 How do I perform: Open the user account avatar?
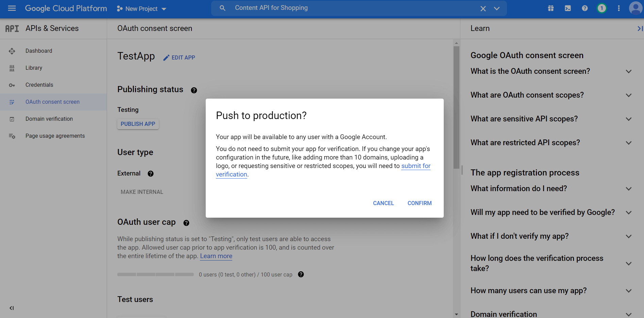pos(635,8)
